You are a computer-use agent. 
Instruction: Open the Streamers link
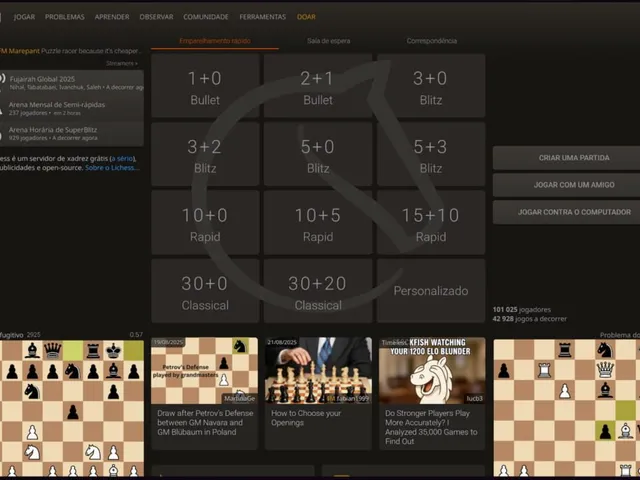(122, 63)
